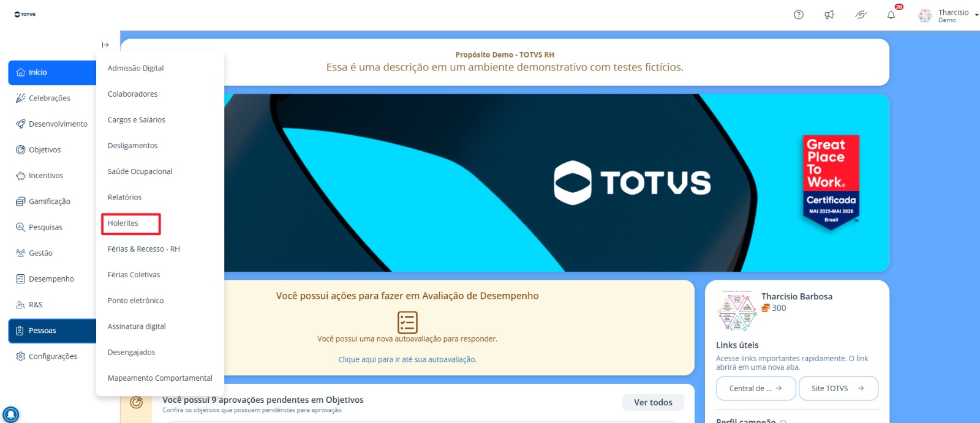This screenshot has width=980, height=423.
Task: Click the autoavaliação checklist icon
Action: (x=407, y=322)
